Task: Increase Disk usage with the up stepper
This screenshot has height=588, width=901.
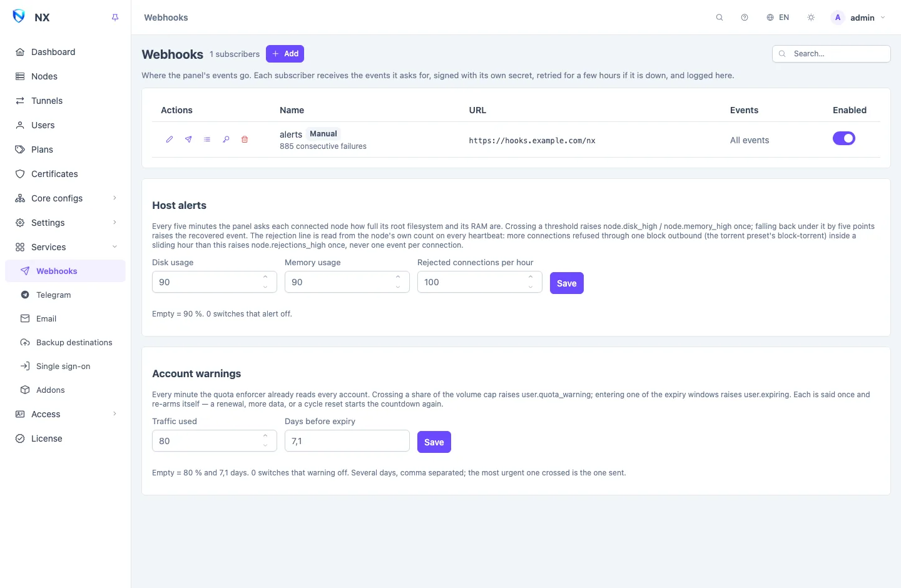Action: pos(265,277)
